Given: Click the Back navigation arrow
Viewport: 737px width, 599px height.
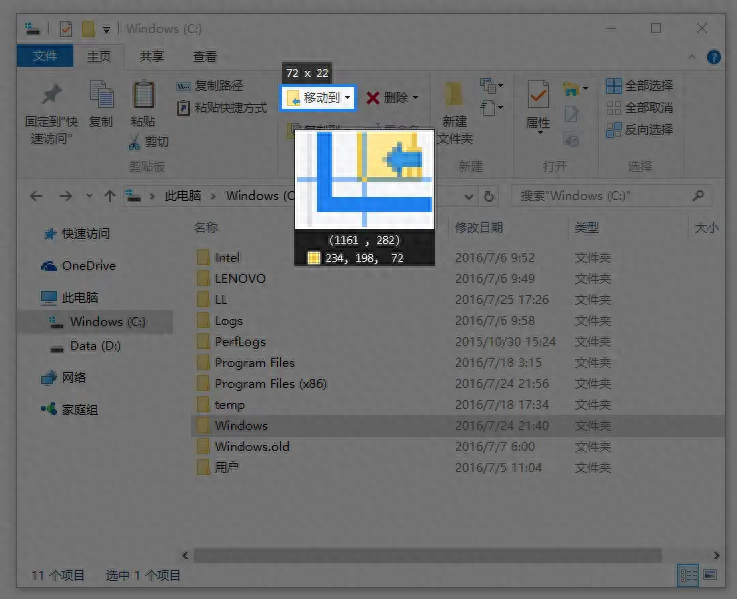Looking at the screenshot, I should click(x=36, y=196).
